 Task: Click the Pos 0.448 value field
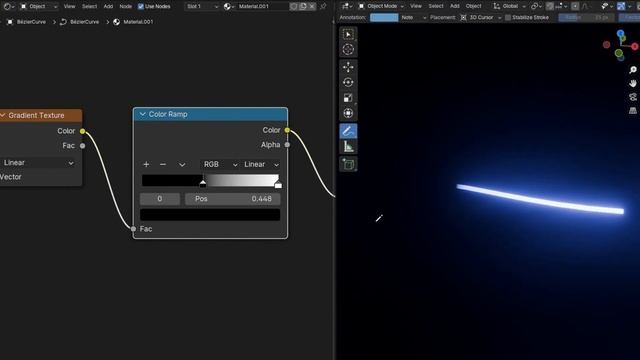[233, 199]
